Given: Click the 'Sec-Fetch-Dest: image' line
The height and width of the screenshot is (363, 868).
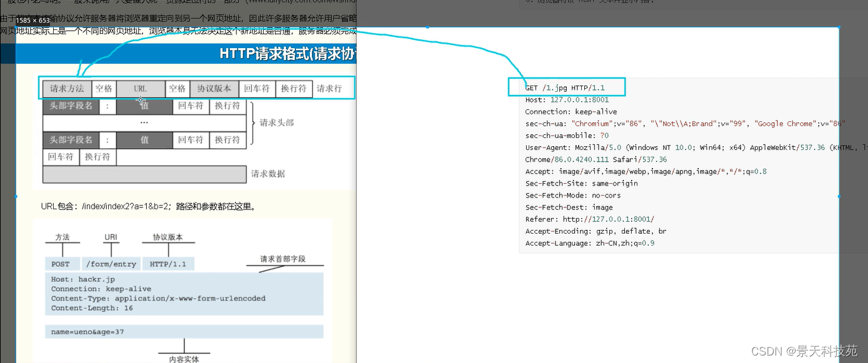Looking at the screenshot, I should click(x=569, y=207).
